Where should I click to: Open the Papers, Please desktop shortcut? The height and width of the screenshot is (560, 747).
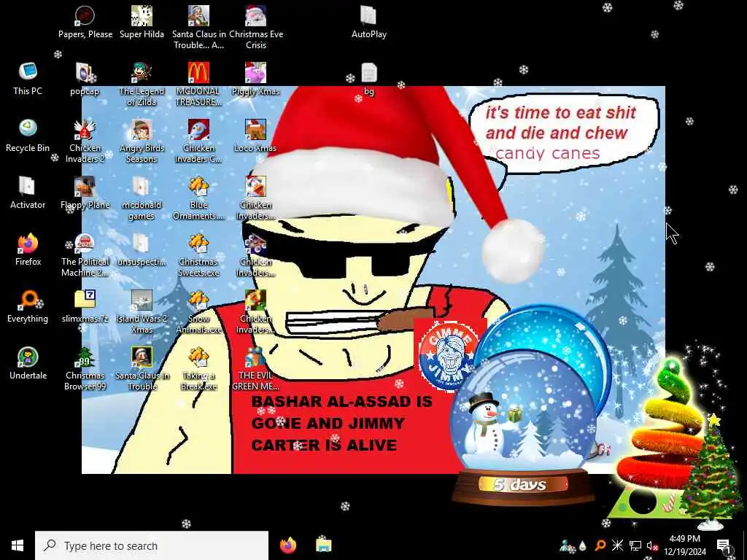85,22
